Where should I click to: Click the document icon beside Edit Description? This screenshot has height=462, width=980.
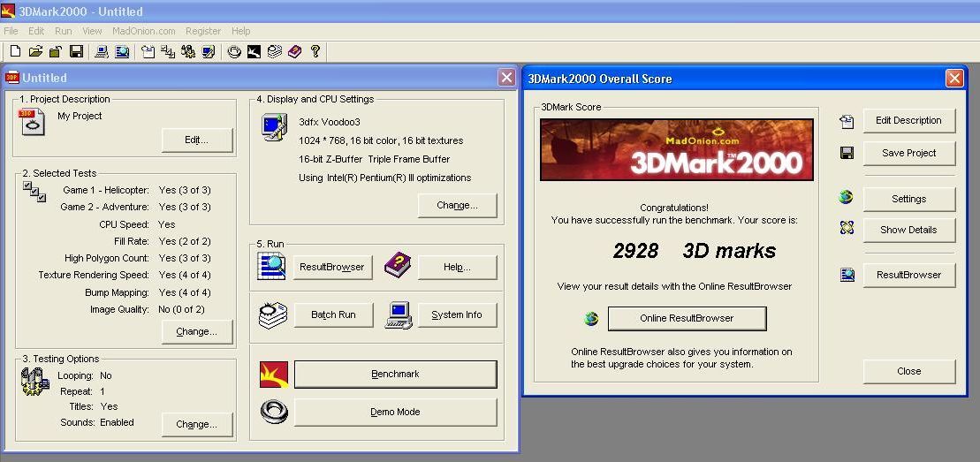point(847,121)
